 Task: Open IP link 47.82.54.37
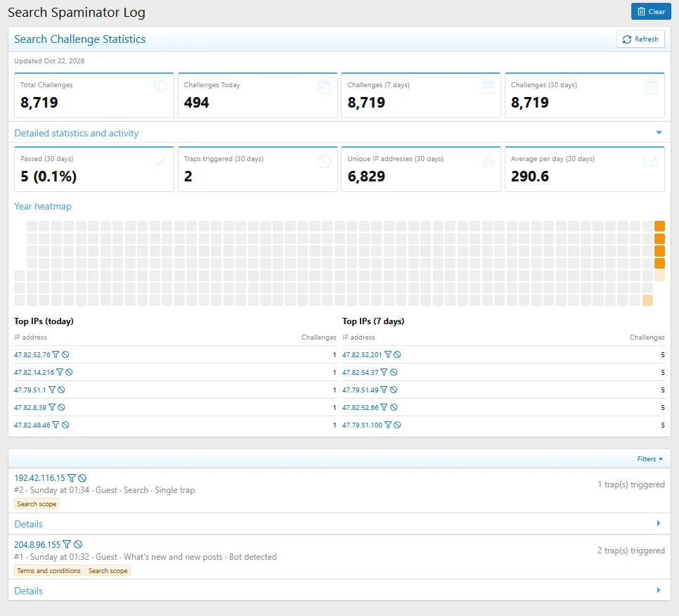pyautogui.click(x=361, y=372)
